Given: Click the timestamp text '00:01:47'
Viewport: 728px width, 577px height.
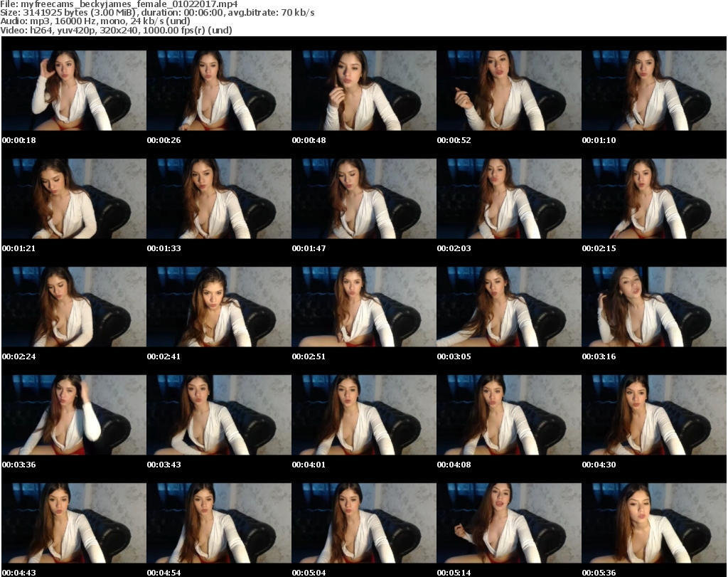Looking at the screenshot, I should [x=309, y=248].
